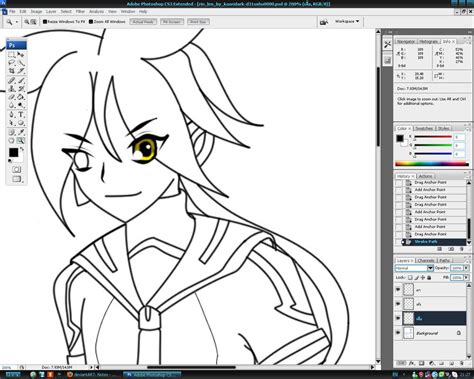This screenshot has width=474, height=379.
Task: Toggle Lock transparent pixels
Action: coord(410,277)
